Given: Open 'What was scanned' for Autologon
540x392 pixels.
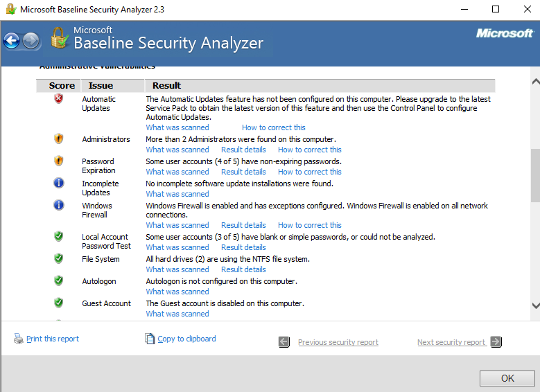Looking at the screenshot, I should pyautogui.click(x=177, y=292).
